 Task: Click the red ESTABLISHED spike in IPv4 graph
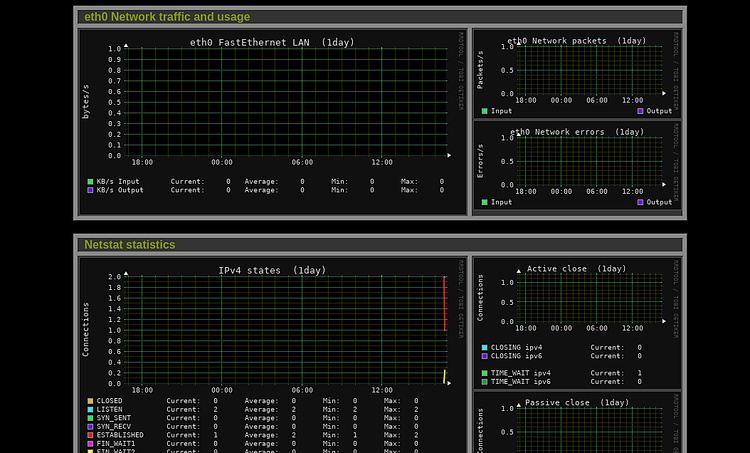coord(445,303)
